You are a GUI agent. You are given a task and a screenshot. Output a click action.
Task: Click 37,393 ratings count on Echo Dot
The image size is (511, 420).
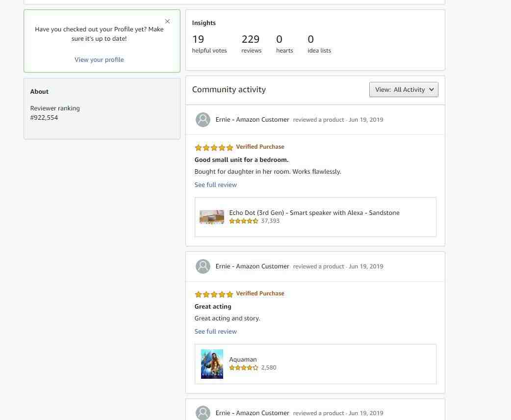[x=270, y=221]
